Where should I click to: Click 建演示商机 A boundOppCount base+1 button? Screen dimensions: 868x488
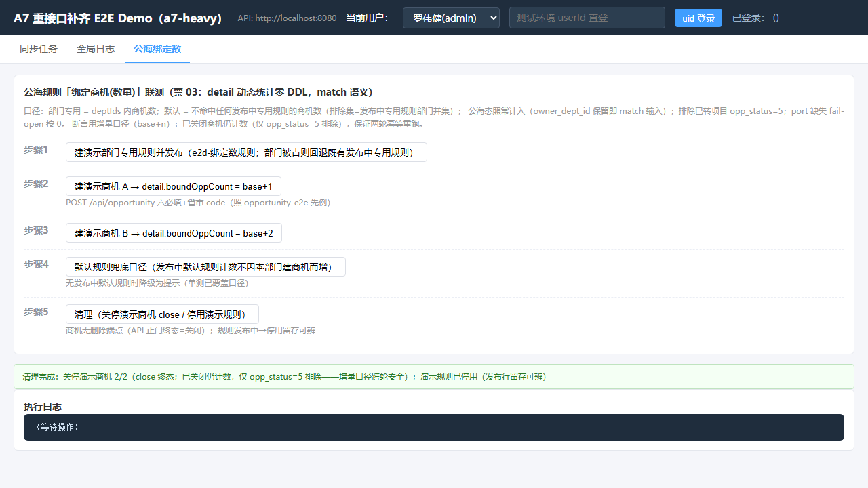click(174, 186)
